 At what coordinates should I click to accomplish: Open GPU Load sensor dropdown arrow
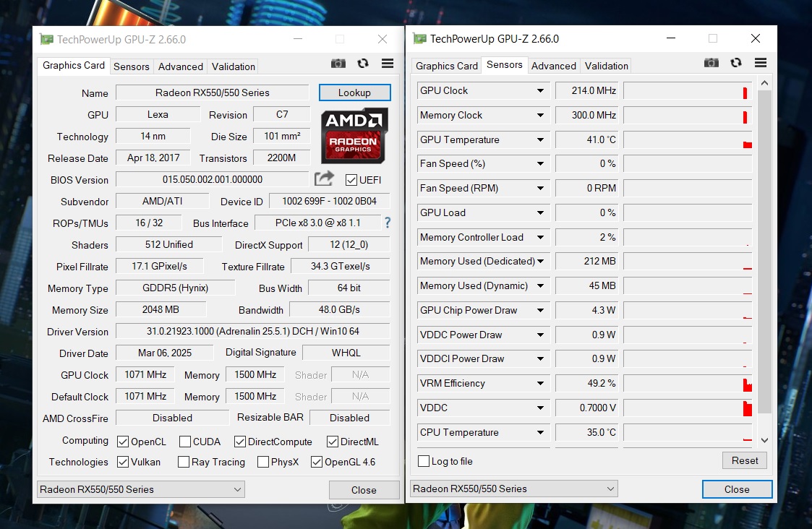point(540,212)
